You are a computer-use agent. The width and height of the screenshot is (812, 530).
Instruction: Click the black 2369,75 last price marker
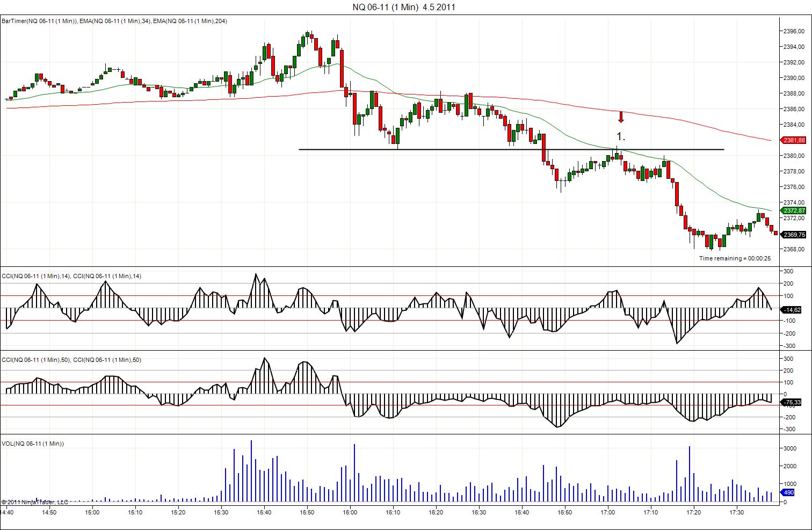[794, 235]
